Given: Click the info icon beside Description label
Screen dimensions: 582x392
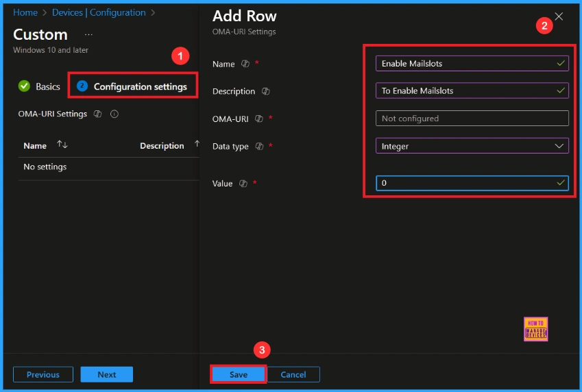Looking at the screenshot, I should click(265, 91).
